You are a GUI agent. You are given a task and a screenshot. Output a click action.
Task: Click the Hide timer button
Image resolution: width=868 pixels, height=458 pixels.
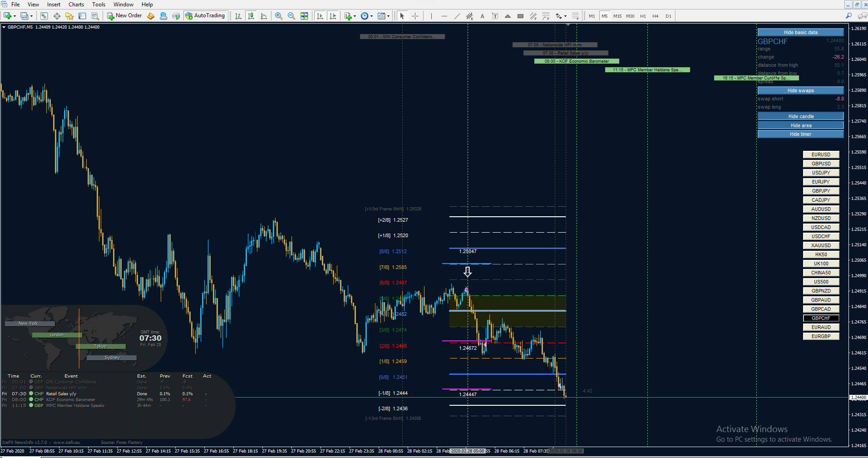point(800,134)
